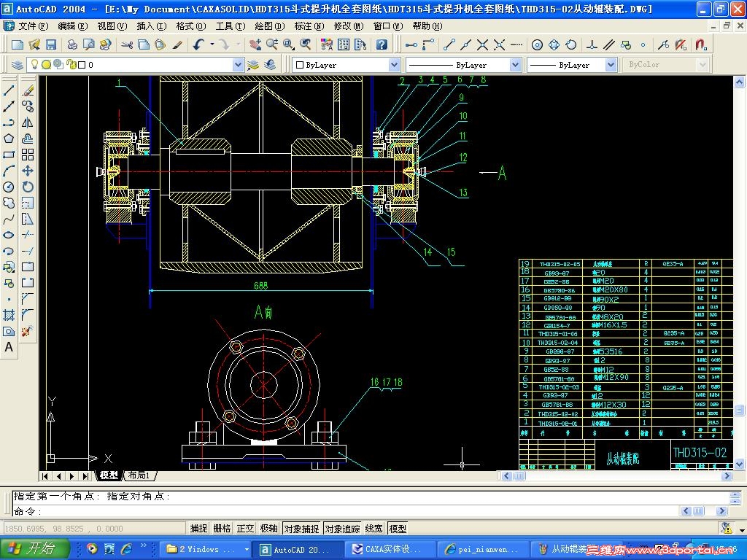This screenshot has height=560, width=747.
Task: Select the Multiline Text tool
Action: (x=9, y=347)
